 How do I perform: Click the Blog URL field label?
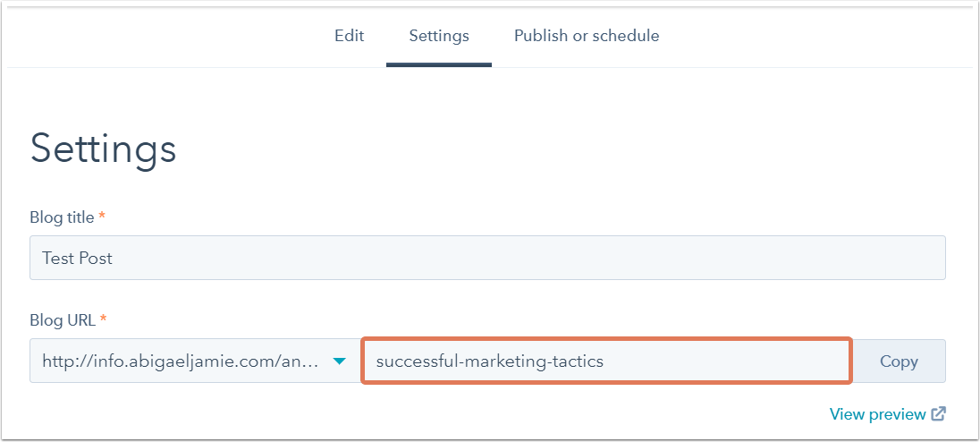(63, 320)
